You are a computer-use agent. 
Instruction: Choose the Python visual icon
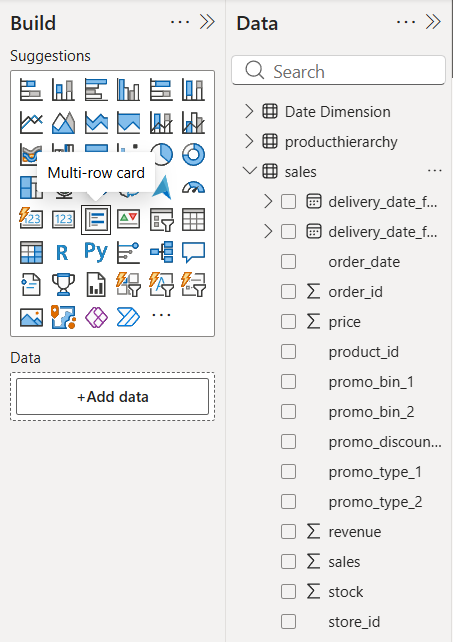point(96,252)
